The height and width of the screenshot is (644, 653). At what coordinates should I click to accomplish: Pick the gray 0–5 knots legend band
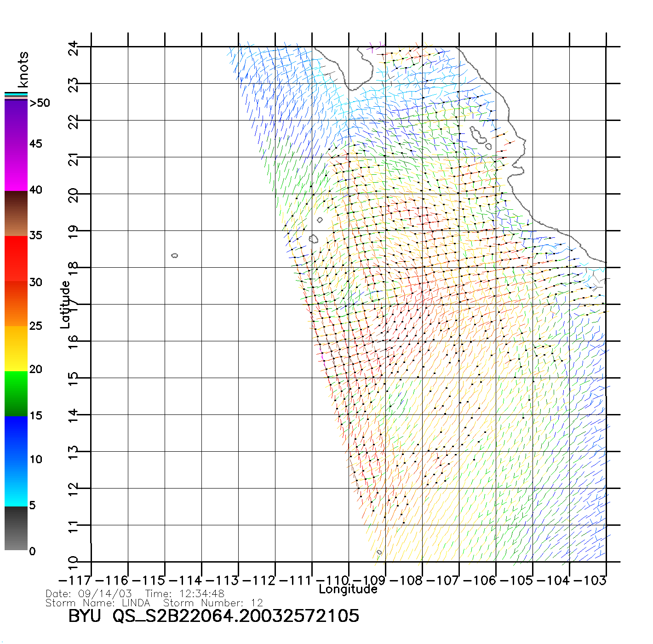tap(16, 528)
